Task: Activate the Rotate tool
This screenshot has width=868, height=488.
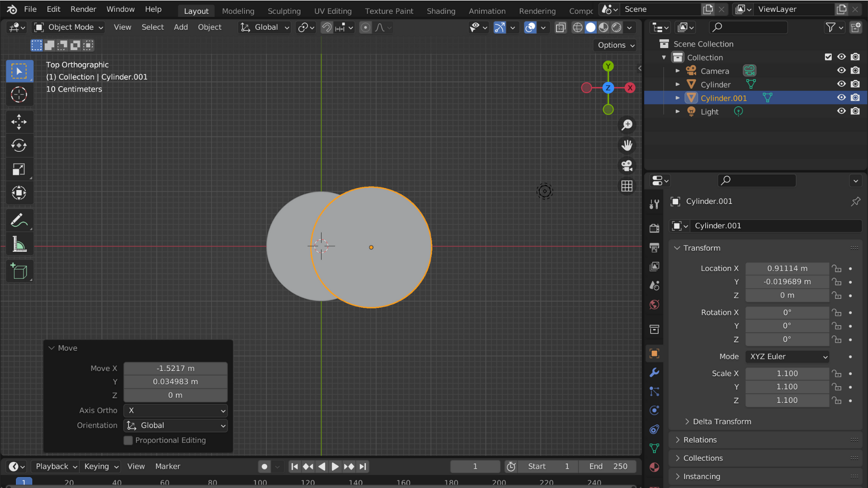Action: tap(19, 145)
